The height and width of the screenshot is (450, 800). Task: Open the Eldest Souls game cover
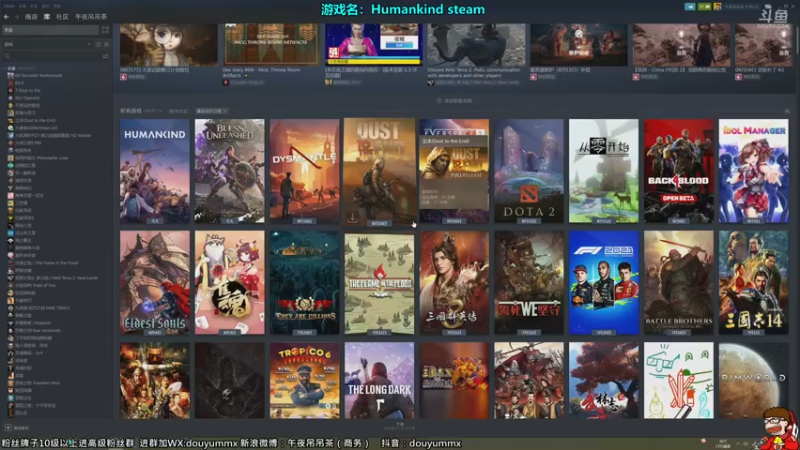pyautogui.click(x=155, y=283)
